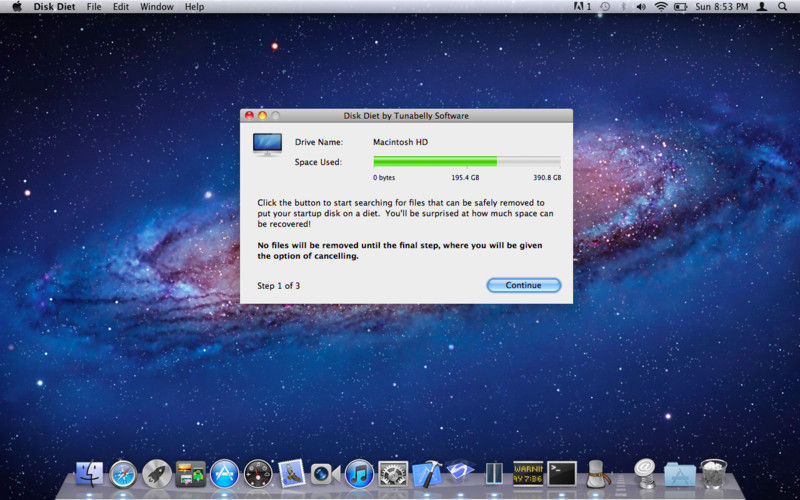Viewport: 800px width, 500px height.
Task: Click the Step 1 of 3 label
Action: coord(279,286)
